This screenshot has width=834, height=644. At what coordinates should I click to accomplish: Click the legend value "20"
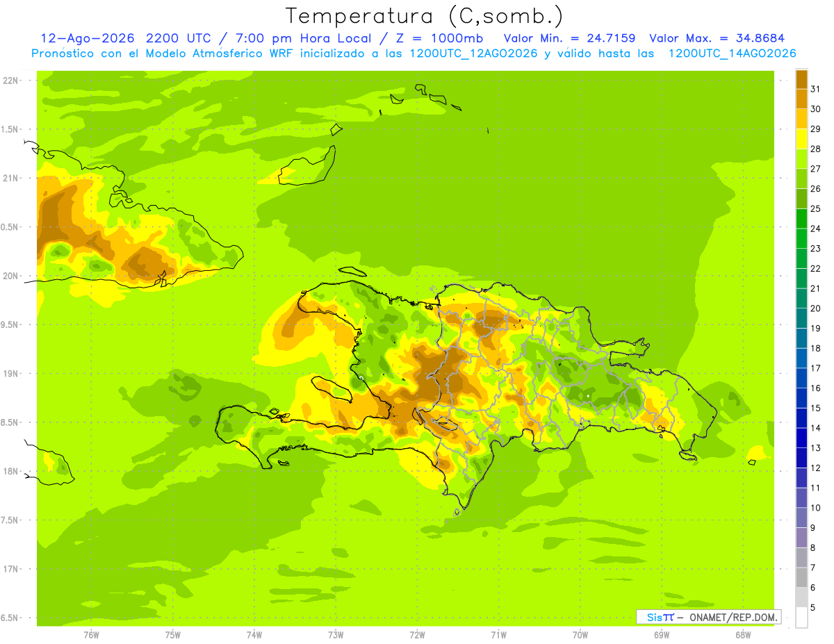(815, 308)
